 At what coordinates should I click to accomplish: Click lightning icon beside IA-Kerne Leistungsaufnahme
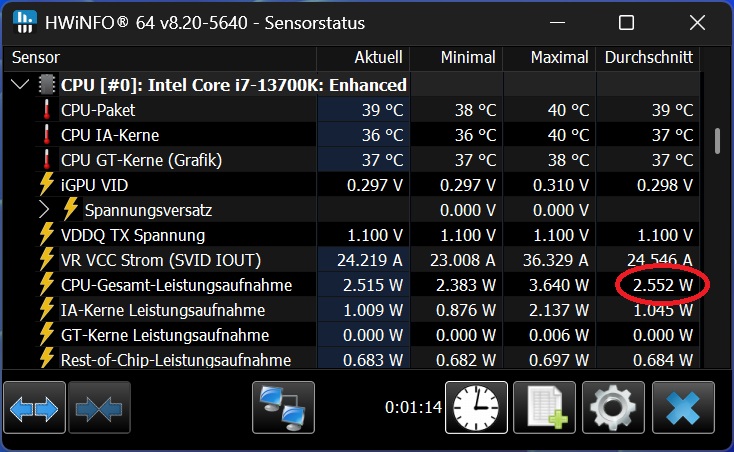click(x=46, y=309)
